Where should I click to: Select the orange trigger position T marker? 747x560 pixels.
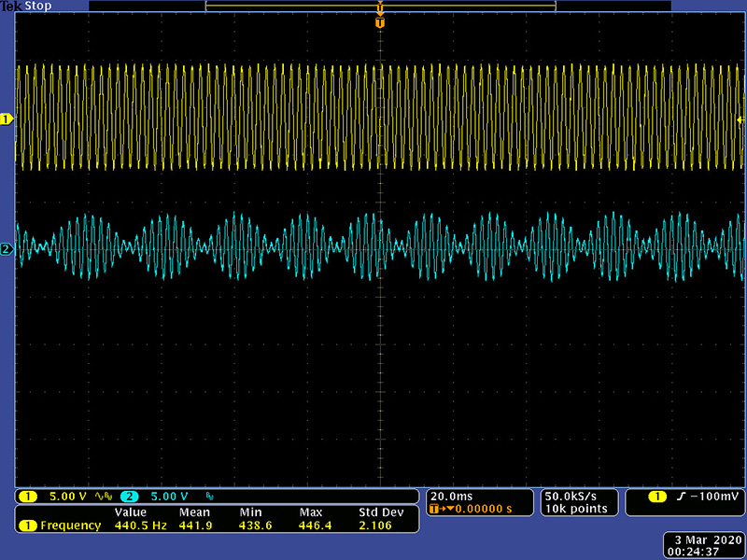379,21
